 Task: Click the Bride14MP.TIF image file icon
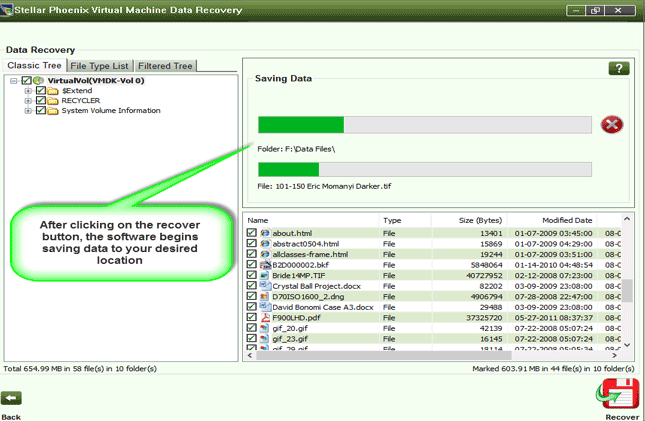click(265, 275)
